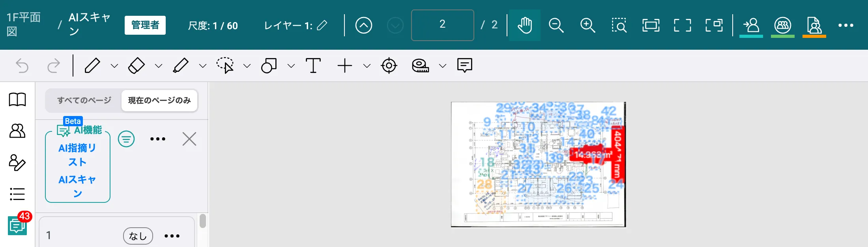Select 現在のページのみ filter
This screenshot has height=247, width=868.
[159, 100]
